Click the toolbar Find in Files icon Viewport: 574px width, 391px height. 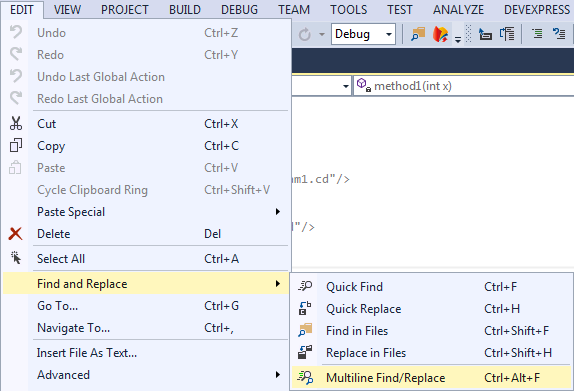point(418,34)
